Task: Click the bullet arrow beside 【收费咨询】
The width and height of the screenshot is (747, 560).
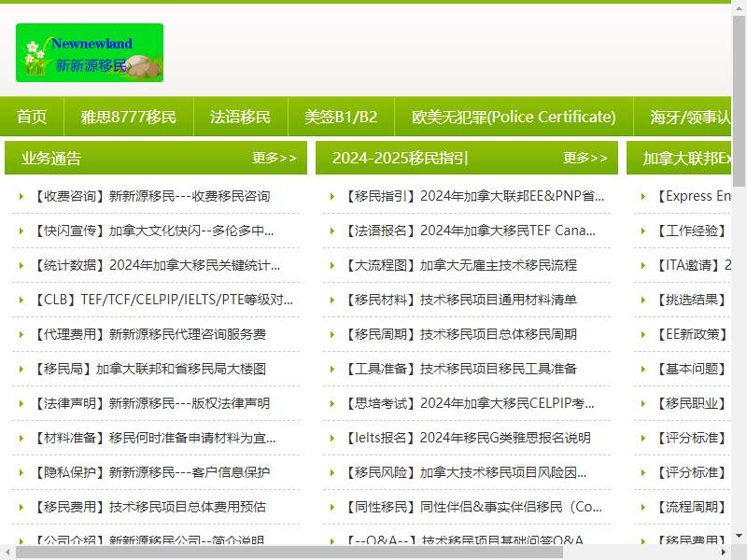Action: coord(21,196)
